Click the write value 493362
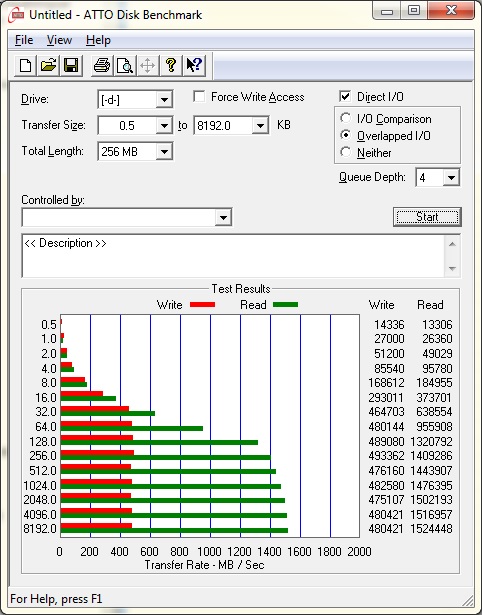Image resolution: width=483 pixels, height=615 pixels. click(386, 456)
